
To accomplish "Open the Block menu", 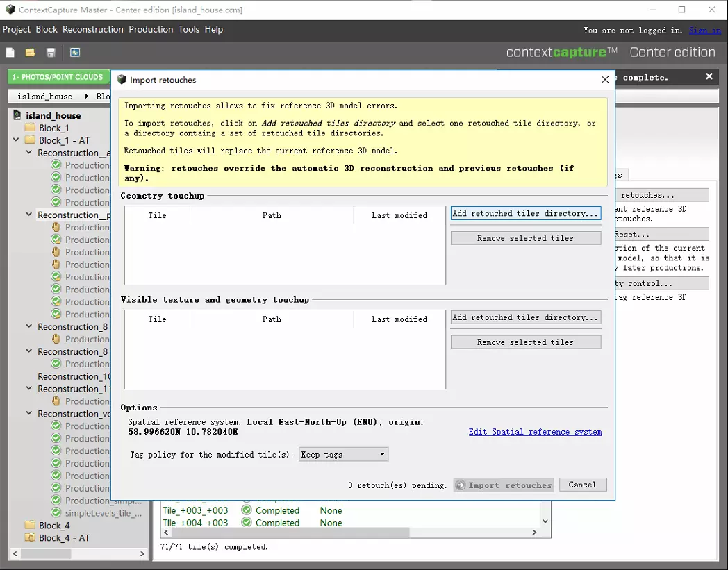I will [47, 29].
